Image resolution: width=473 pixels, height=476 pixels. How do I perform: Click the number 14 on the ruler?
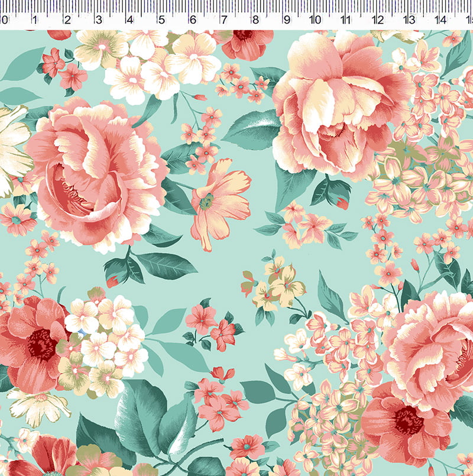point(440,20)
